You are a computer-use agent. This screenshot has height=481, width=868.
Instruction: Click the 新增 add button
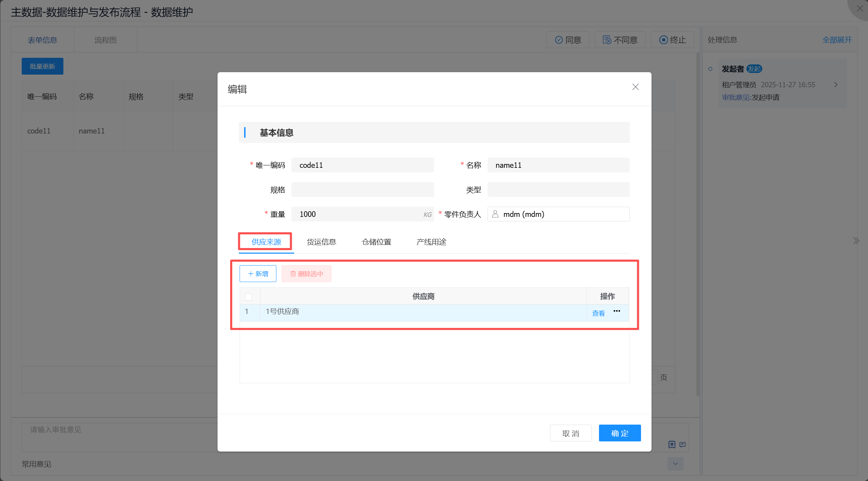(x=258, y=274)
